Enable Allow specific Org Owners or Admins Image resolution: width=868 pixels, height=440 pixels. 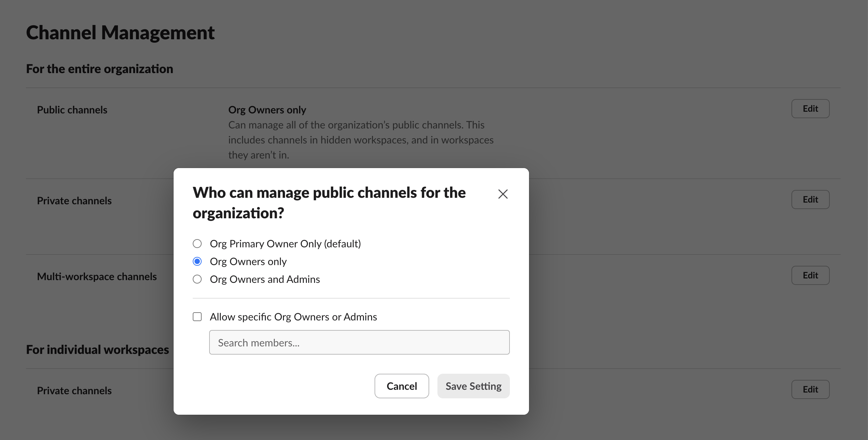point(197,317)
